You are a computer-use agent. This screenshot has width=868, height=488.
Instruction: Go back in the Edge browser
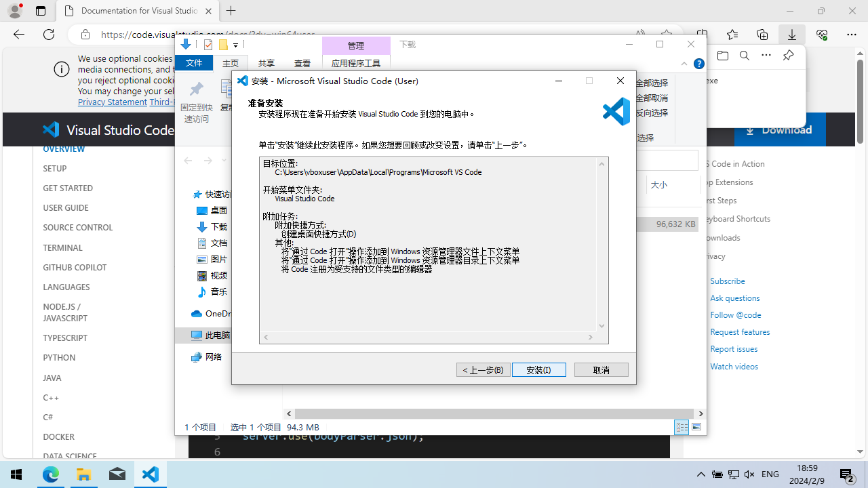(x=19, y=35)
